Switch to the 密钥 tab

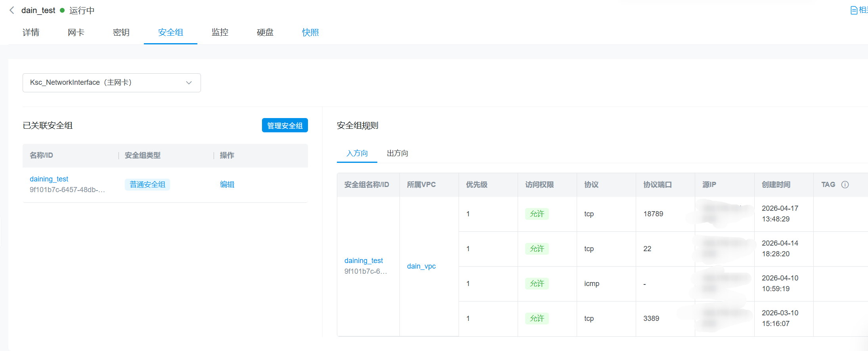coord(121,32)
